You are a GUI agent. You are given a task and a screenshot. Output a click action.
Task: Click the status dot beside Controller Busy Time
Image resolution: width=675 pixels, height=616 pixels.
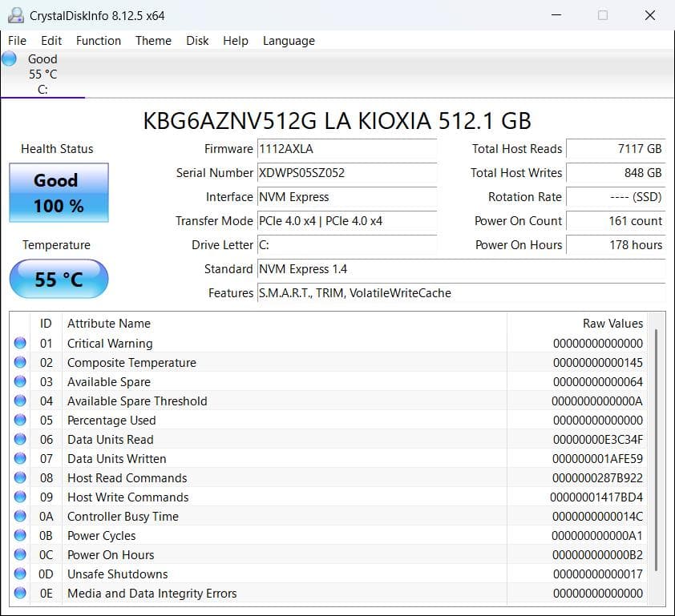coord(20,516)
